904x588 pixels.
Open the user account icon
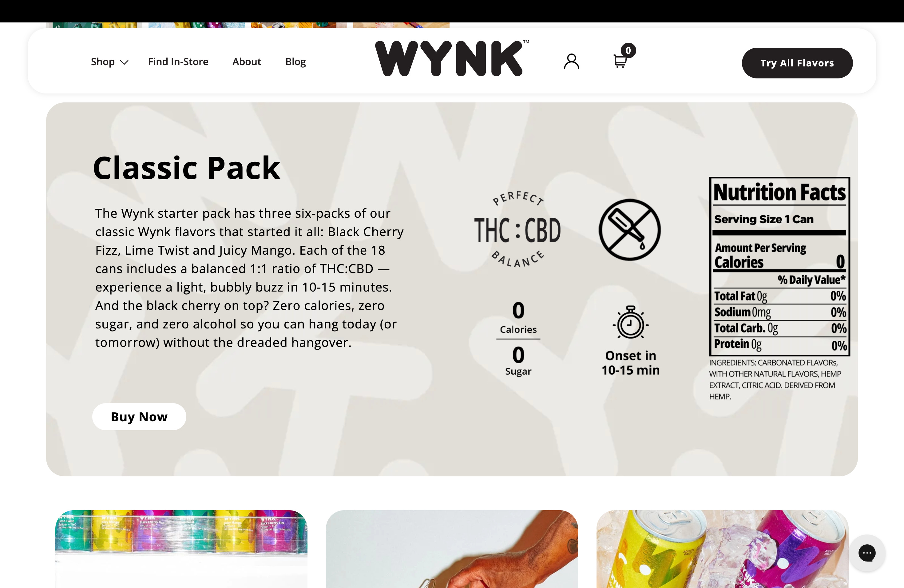tap(571, 62)
